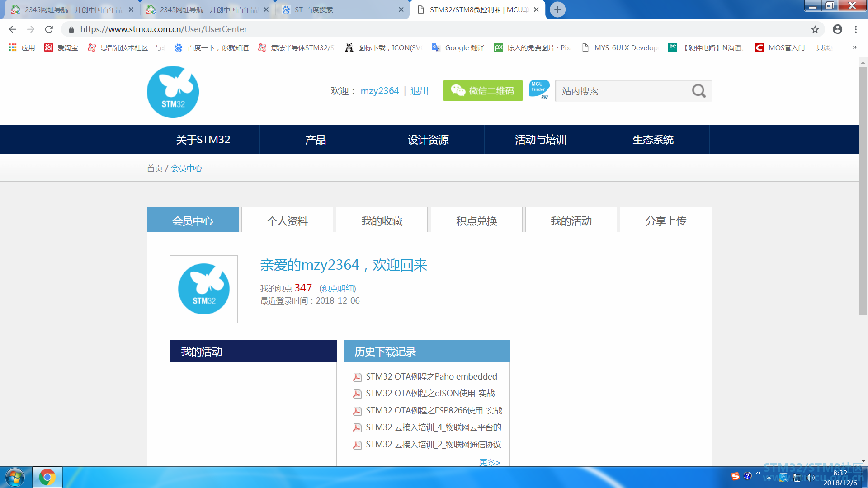Screen dimensions: 868x488
Task: Close the ST_百度搜索 tab
Action: point(401,9)
